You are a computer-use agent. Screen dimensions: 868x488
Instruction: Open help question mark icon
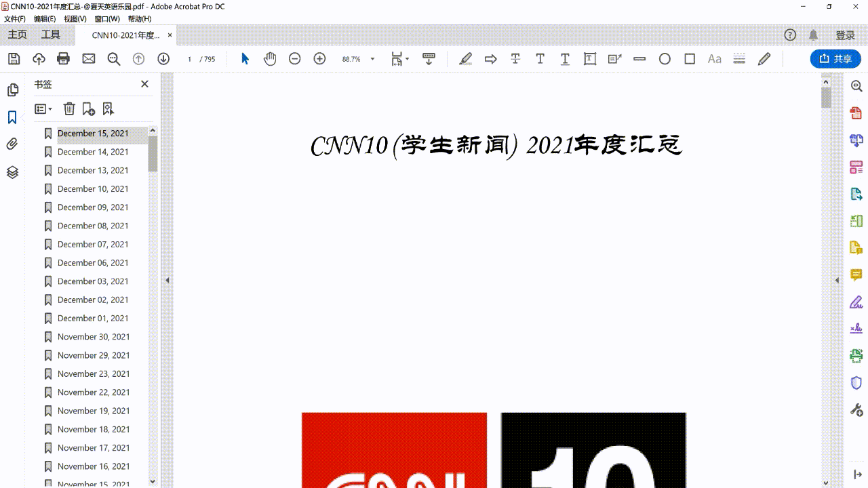tap(790, 35)
